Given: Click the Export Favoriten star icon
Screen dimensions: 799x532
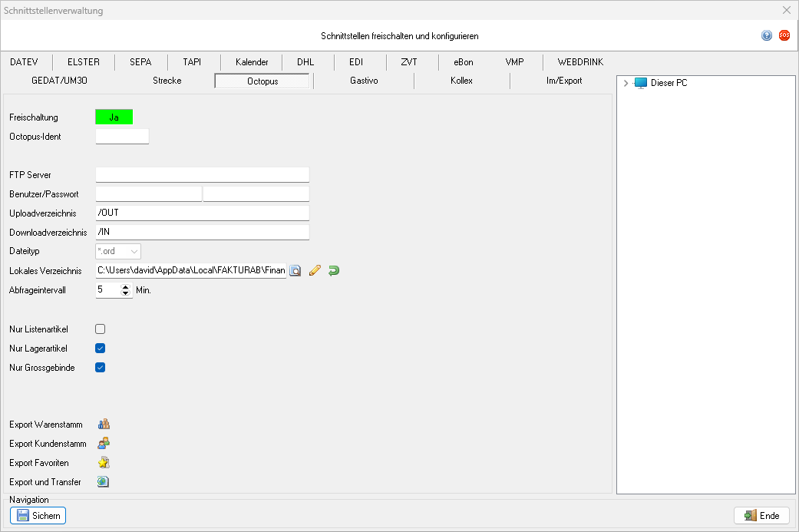Looking at the screenshot, I should point(104,463).
